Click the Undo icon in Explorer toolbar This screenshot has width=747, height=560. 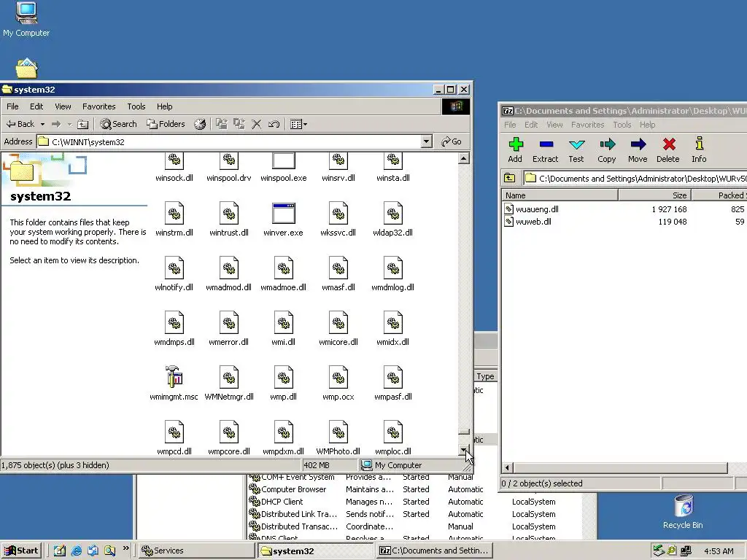pyautogui.click(x=274, y=124)
